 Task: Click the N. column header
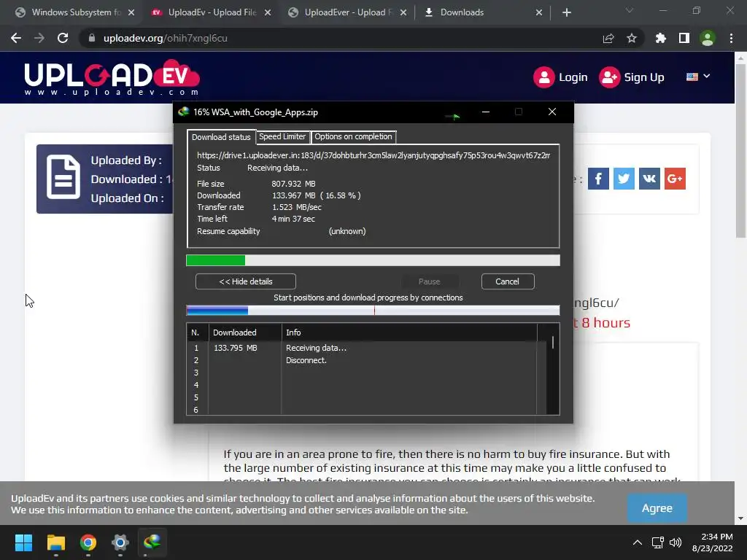(198, 332)
